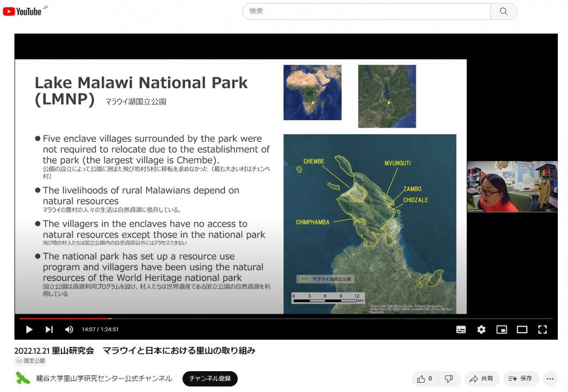The height and width of the screenshot is (392, 568).
Task: Click the red video progress bar
Action: (64, 318)
